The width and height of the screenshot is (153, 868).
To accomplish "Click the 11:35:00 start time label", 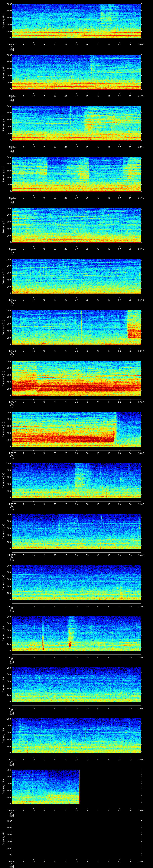I will [12, 861].
